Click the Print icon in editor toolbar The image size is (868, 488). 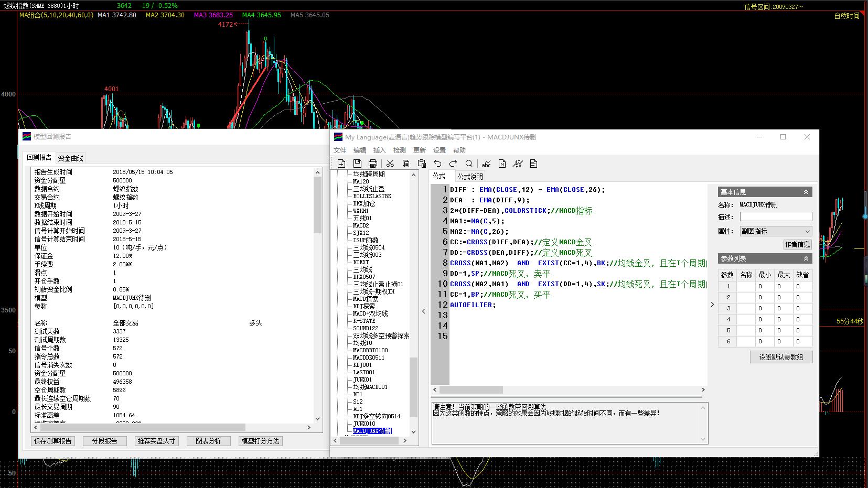click(373, 164)
